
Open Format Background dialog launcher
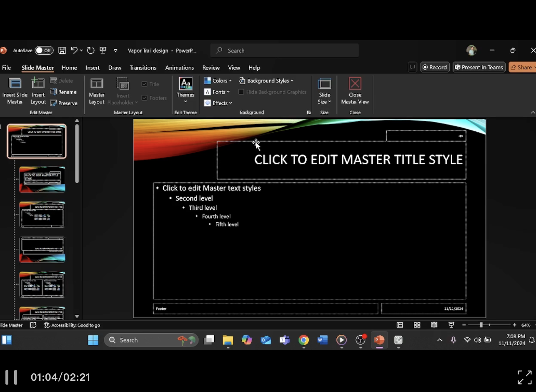click(x=309, y=113)
